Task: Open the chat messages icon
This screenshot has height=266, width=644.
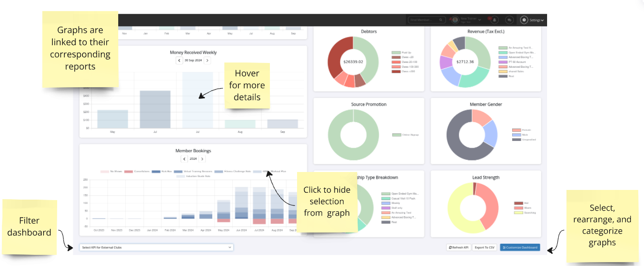Action: click(509, 20)
